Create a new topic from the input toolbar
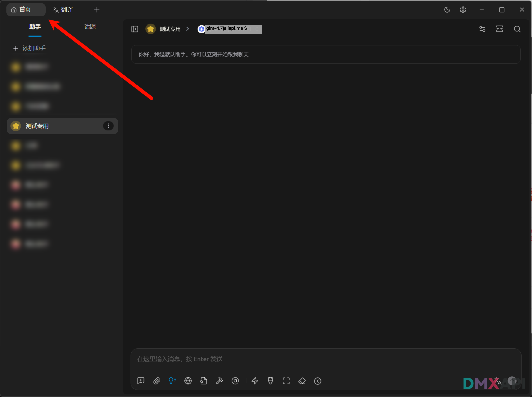The width and height of the screenshot is (532, 397). pos(141,381)
